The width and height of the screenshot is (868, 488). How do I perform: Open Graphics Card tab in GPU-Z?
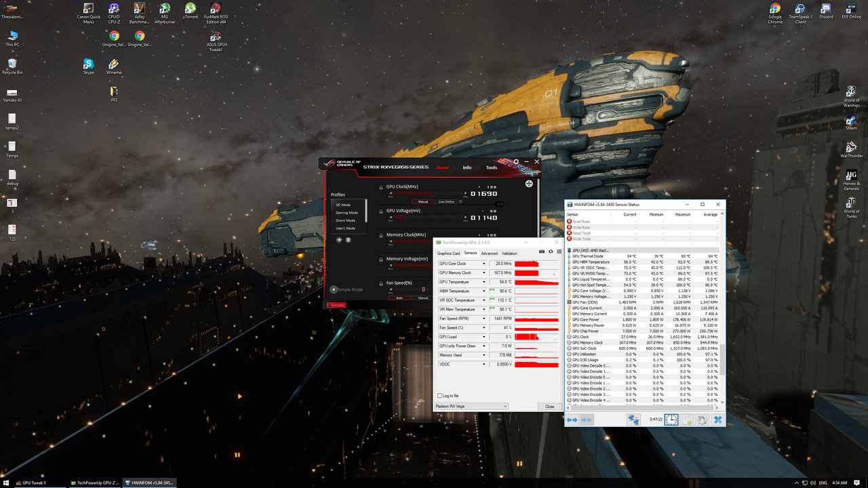pos(449,253)
